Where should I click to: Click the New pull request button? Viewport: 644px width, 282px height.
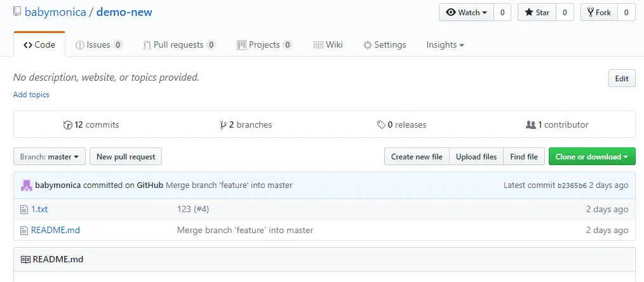click(126, 156)
